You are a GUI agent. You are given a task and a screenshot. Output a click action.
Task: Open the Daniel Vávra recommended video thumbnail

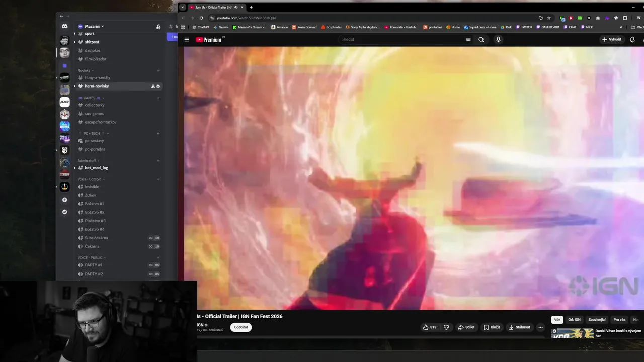[572, 333]
